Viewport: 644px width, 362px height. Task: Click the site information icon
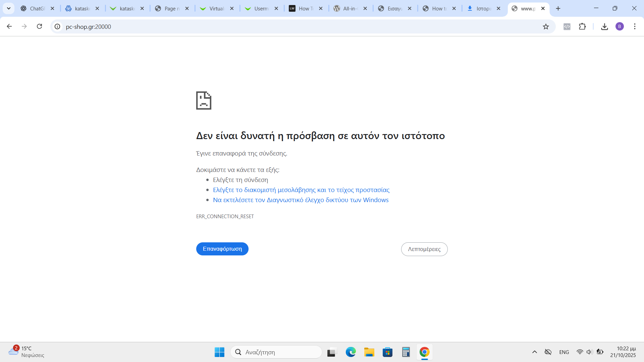(57, 26)
